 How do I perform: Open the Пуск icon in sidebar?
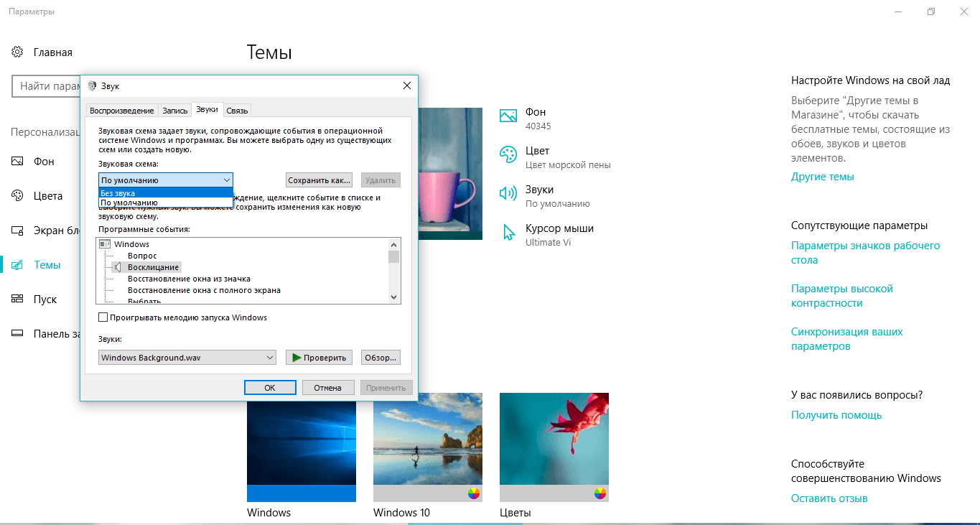click(x=17, y=299)
